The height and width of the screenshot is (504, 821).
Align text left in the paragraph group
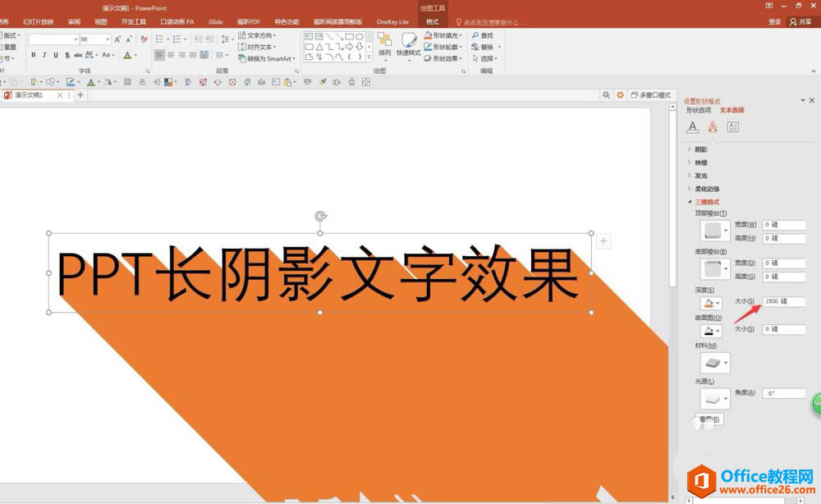(160, 55)
